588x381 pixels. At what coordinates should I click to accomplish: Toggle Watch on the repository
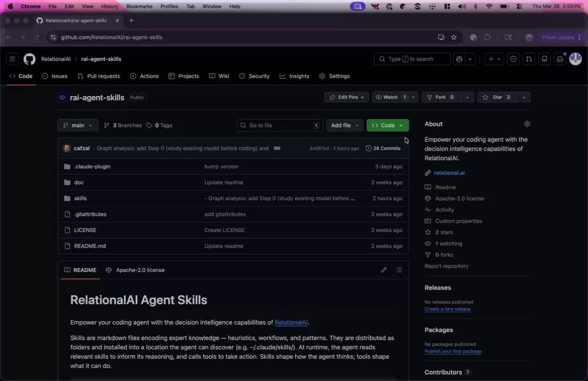pyautogui.click(x=390, y=97)
